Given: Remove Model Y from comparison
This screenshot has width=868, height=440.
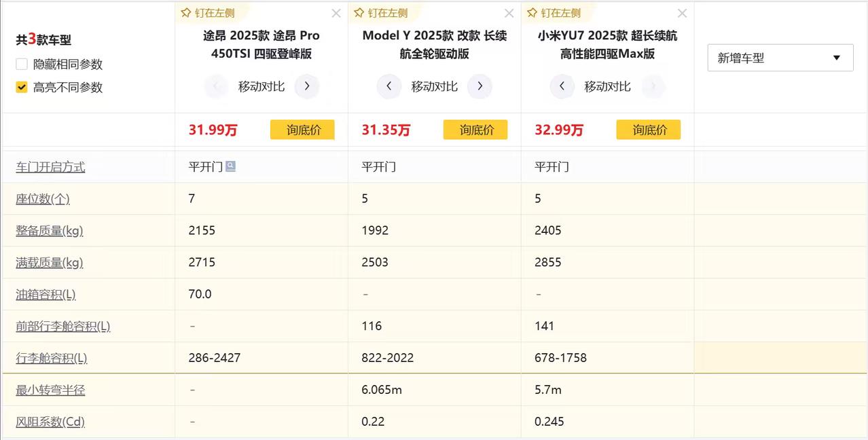Looking at the screenshot, I should [509, 14].
